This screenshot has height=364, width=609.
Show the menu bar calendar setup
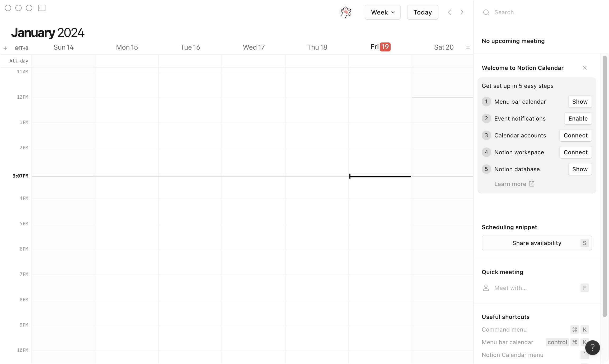(580, 102)
